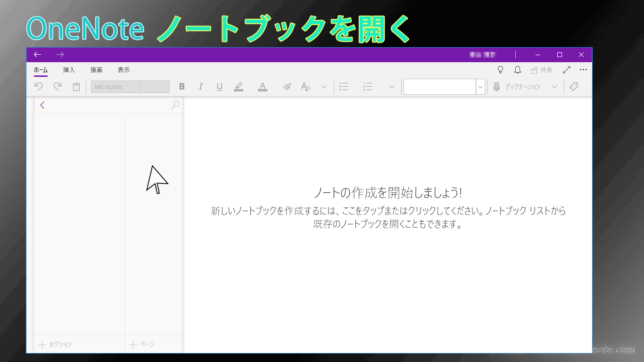This screenshot has height=362, width=644.
Task: Switch to the ホーム tab
Action: [41, 70]
